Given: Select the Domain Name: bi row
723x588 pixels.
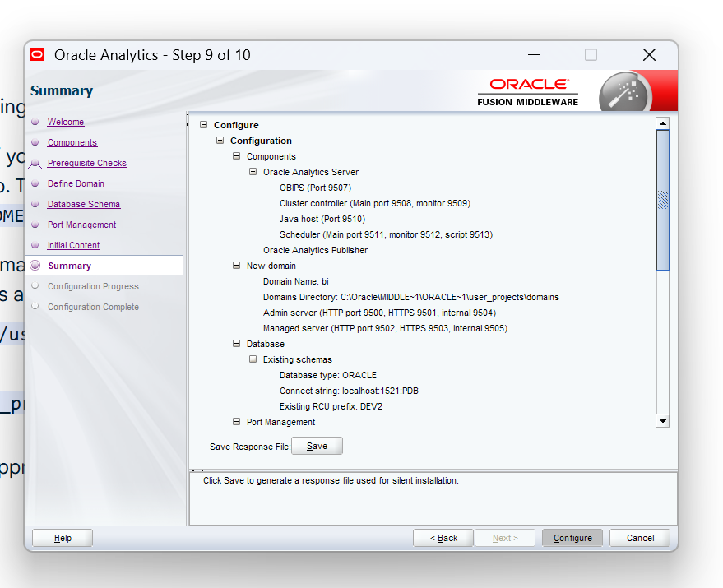Looking at the screenshot, I should [x=295, y=281].
